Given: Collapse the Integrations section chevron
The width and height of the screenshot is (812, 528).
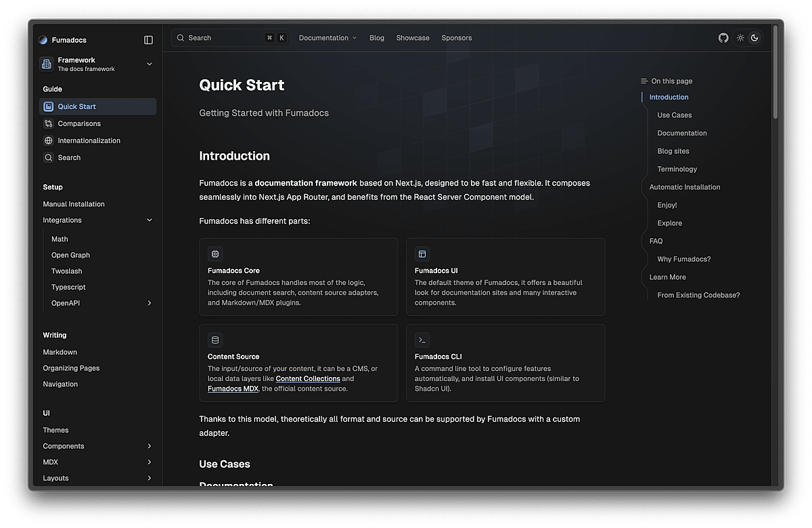Looking at the screenshot, I should click(x=150, y=220).
